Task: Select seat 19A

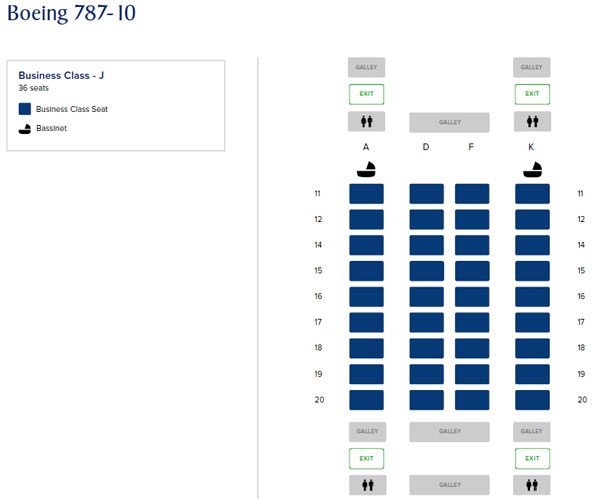Action: pos(366,374)
